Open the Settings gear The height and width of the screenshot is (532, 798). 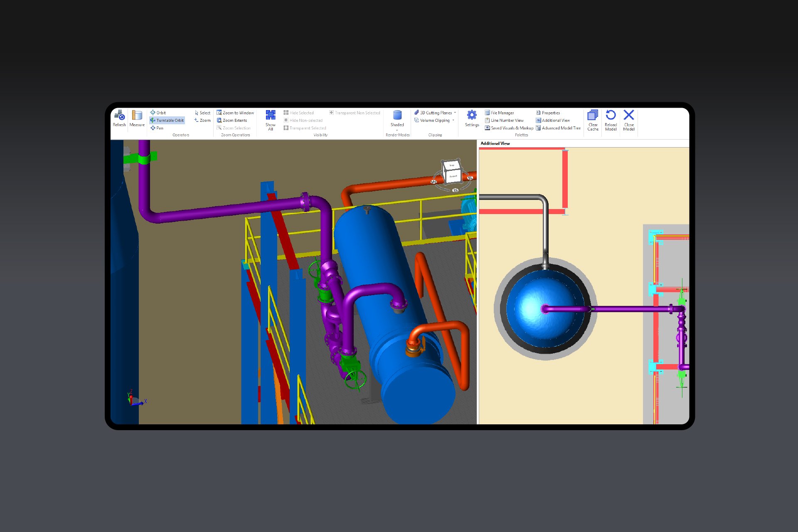pyautogui.click(x=472, y=116)
